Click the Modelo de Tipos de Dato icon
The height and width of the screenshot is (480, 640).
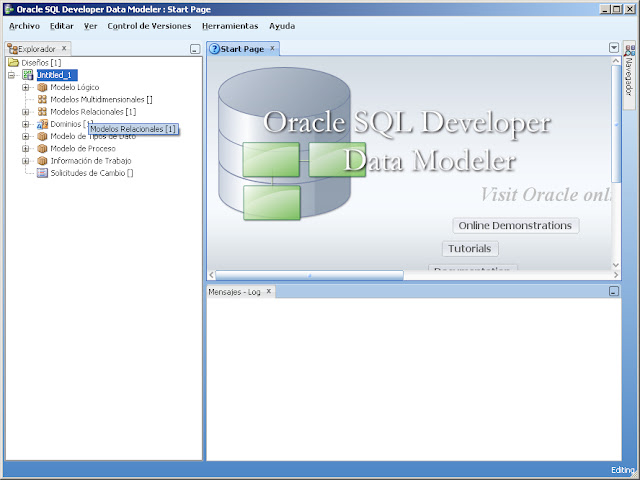click(x=42, y=136)
